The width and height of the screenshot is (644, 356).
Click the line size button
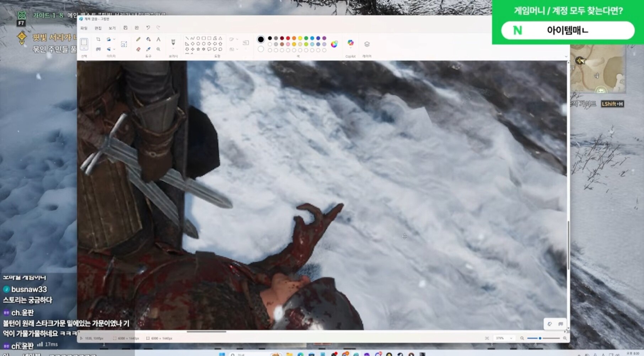246,43
